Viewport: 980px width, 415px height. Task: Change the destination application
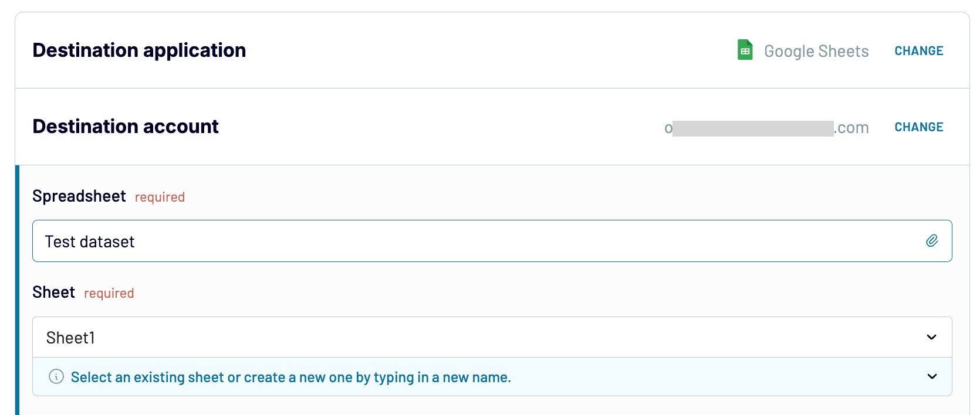point(918,51)
